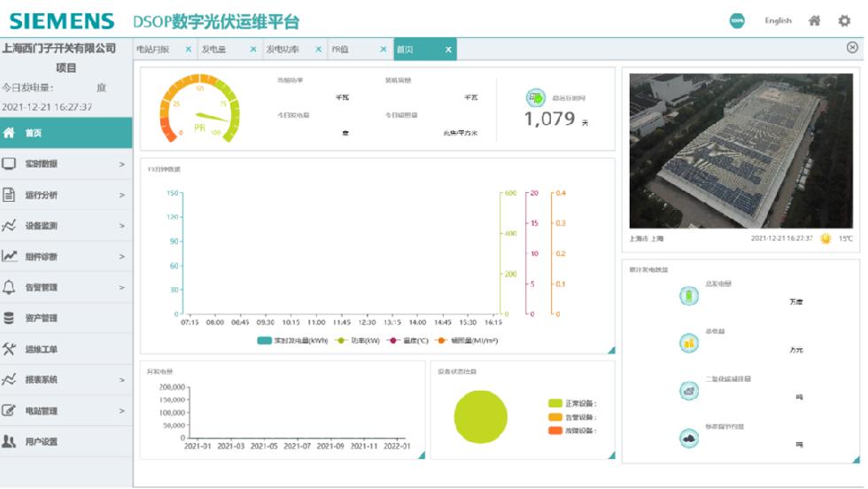Click the 资产管理 database icon in sidebar
This screenshot has height=489, width=868.
point(10,318)
